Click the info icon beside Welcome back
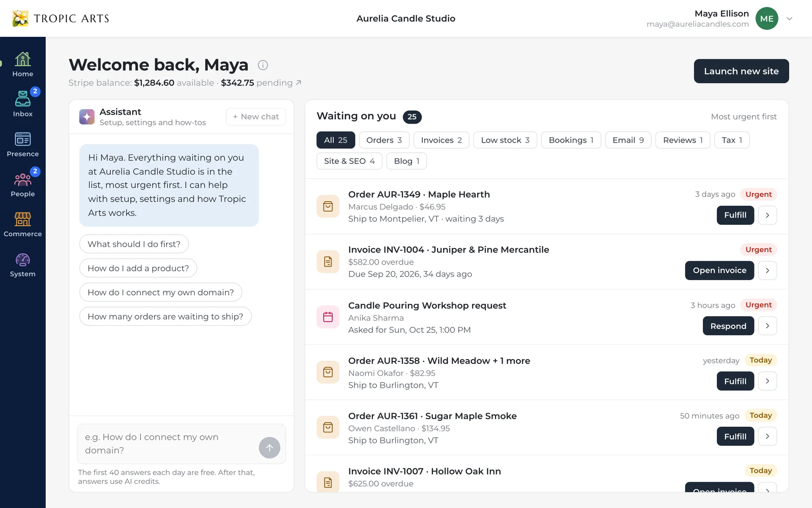Viewport: 812px width, 508px height. (x=263, y=65)
